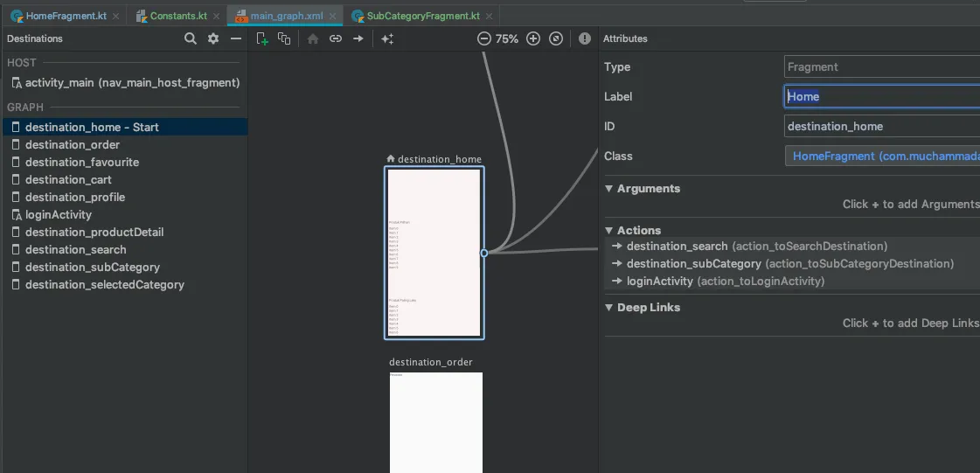Switch to the Constants.kt tab
The image size is (980, 473).
point(178,17)
